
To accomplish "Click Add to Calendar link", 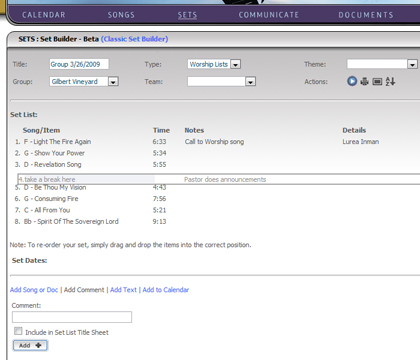I will pos(166,290).
